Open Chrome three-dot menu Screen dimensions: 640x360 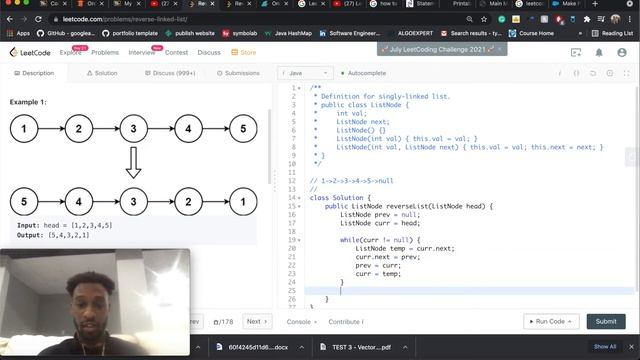pos(631,19)
